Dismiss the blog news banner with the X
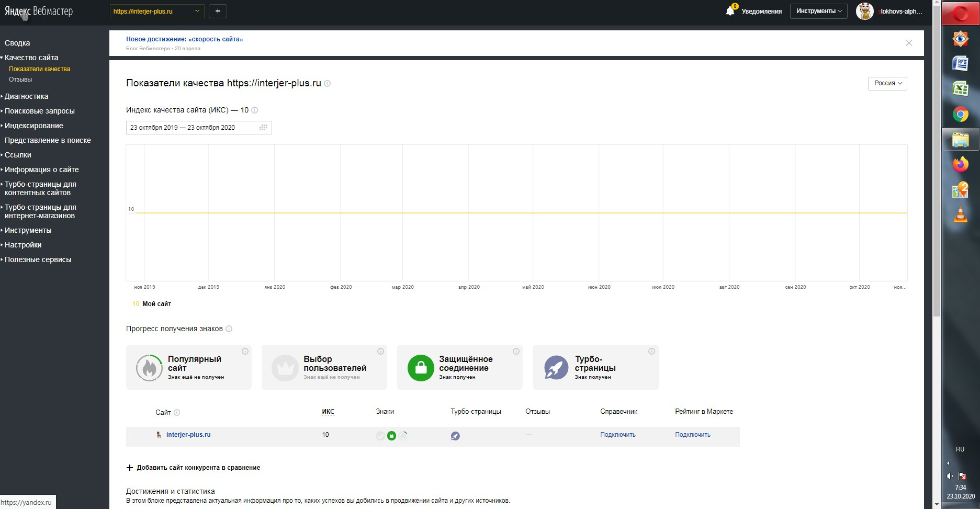Screen dimensions: 980x509 909,43
